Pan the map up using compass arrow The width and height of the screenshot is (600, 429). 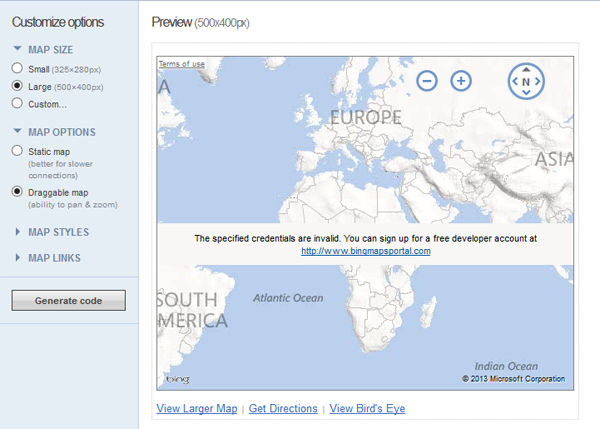[x=526, y=69]
